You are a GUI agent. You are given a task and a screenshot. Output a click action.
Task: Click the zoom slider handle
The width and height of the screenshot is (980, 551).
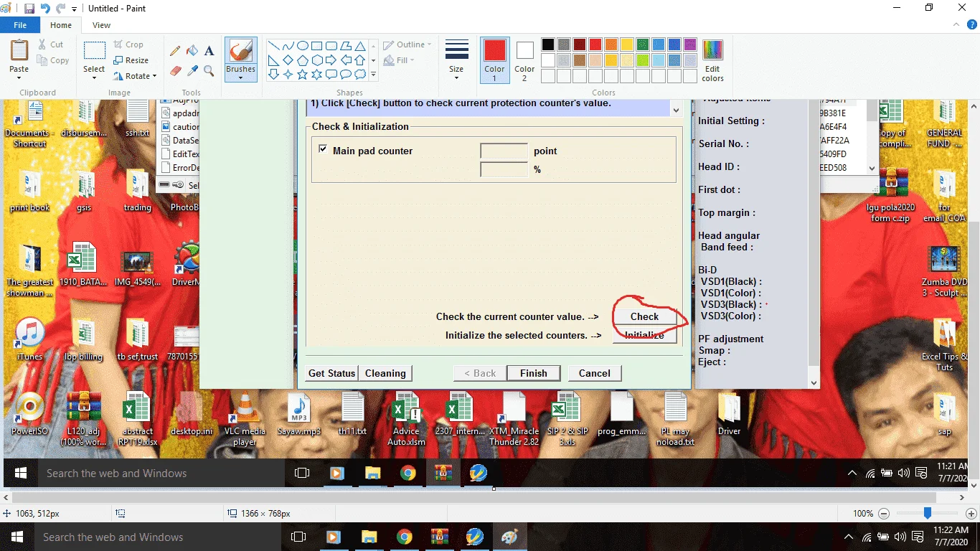[x=928, y=513]
